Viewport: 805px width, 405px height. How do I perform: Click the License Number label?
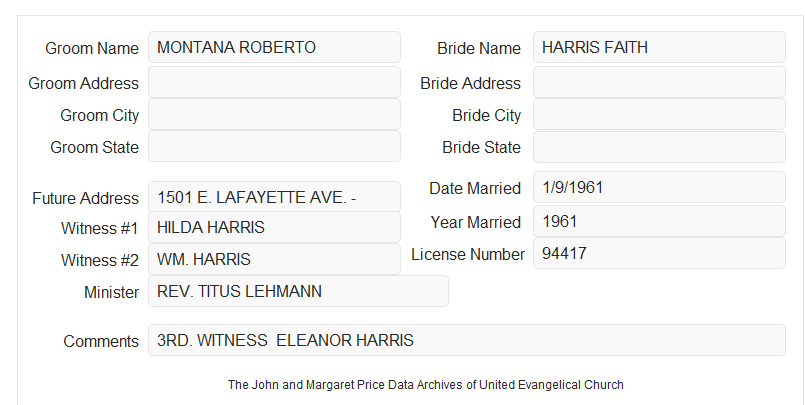[468, 254]
